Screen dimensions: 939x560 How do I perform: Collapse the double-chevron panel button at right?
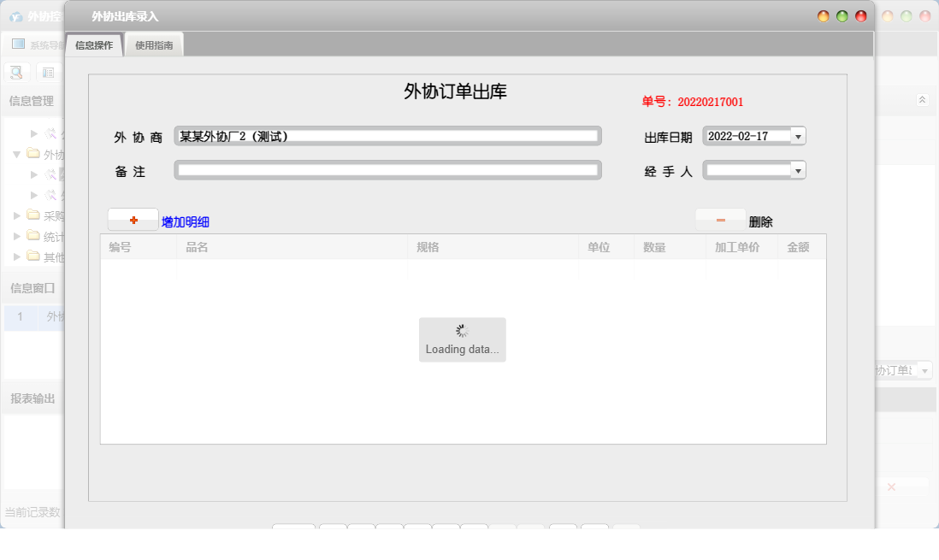[922, 100]
